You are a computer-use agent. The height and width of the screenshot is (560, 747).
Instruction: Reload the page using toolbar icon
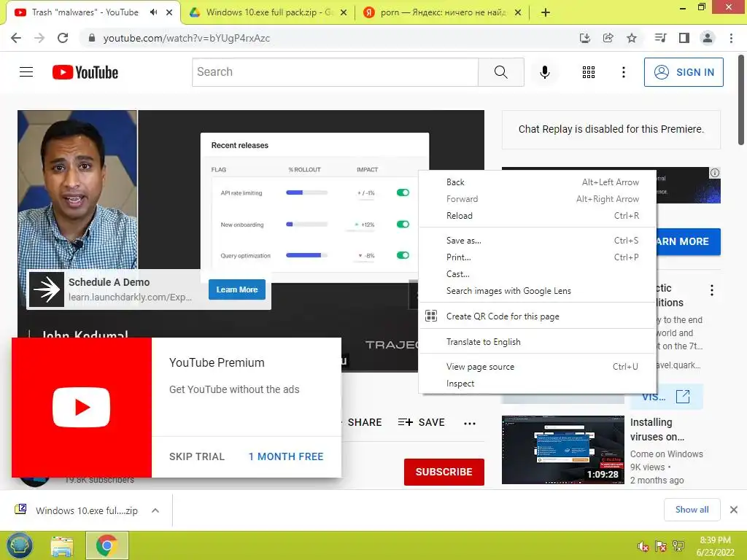63,38
